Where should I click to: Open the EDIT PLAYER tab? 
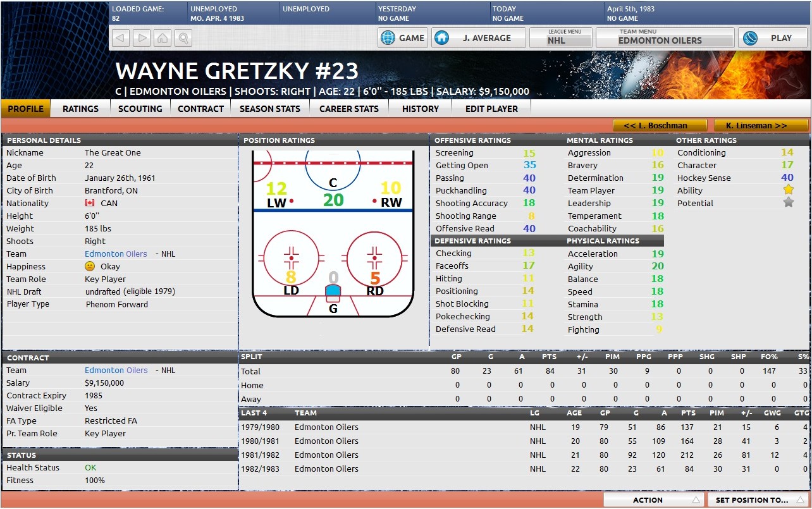coord(491,109)
